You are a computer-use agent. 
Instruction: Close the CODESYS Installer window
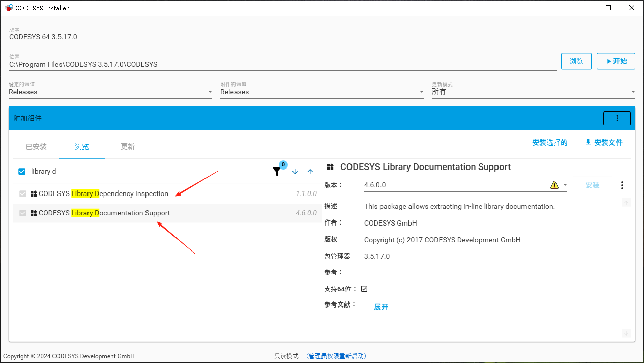[x=632, y=8]
